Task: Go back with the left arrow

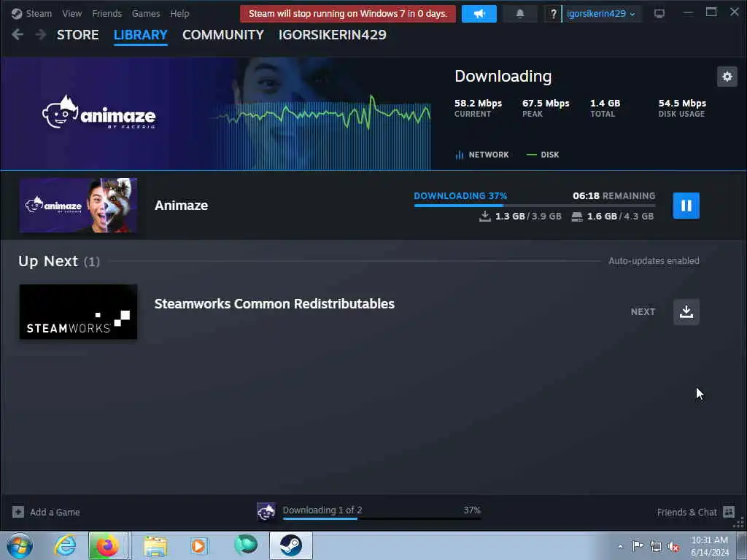Action: point(18,34)
